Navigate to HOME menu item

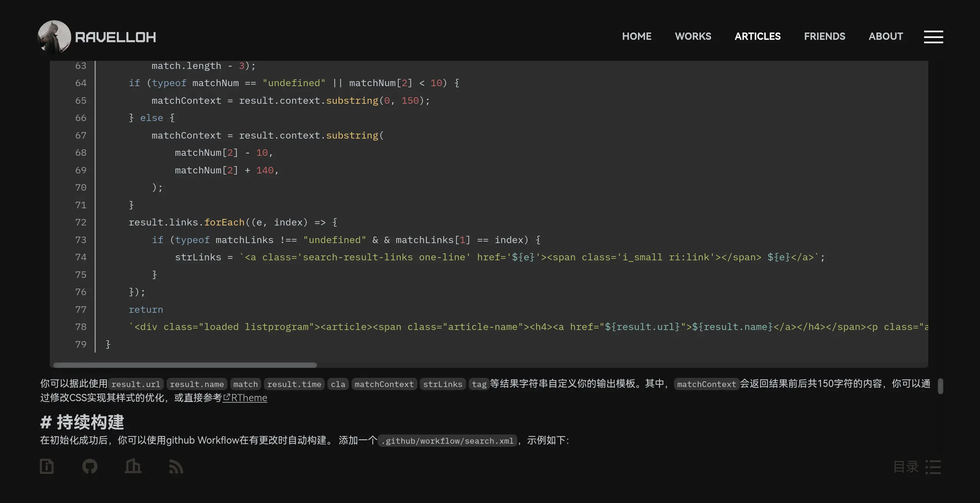636,36
